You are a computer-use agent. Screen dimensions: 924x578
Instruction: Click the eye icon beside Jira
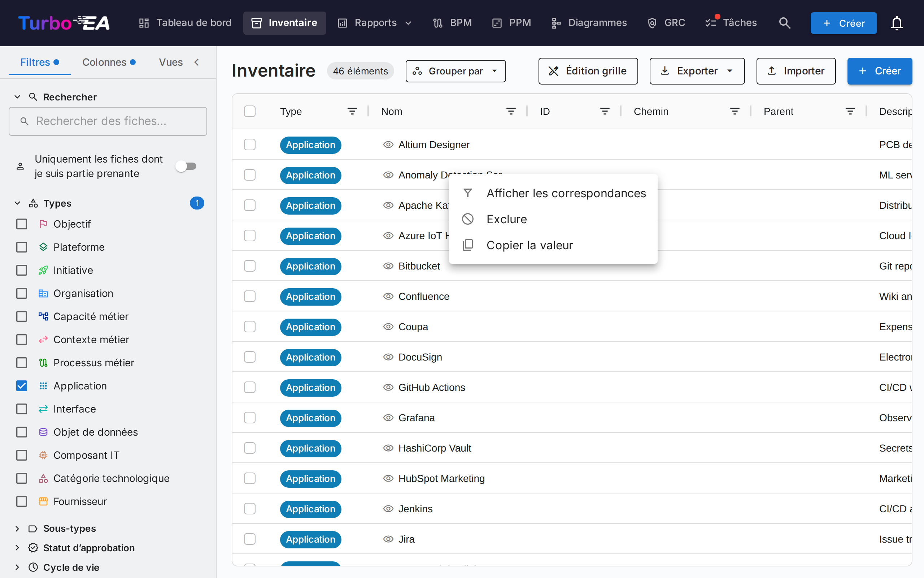[x=388, y=539]
